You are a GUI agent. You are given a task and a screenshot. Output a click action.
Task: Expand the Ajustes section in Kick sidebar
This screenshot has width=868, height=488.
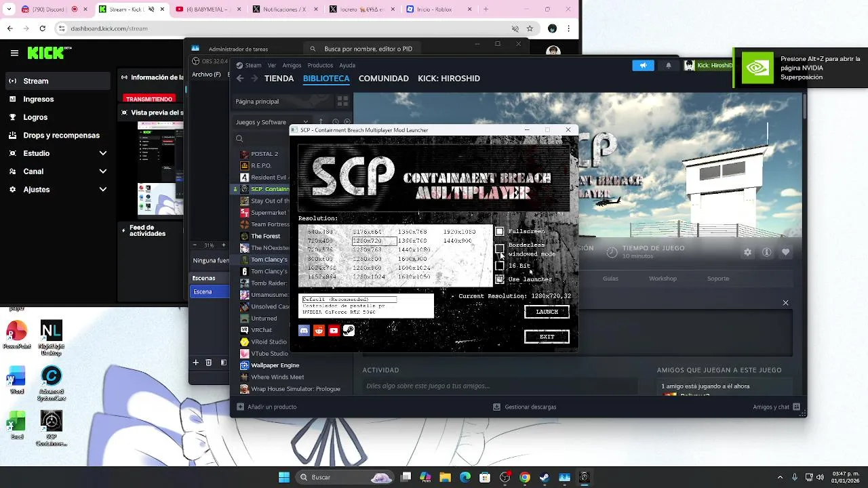coord(103,190)
